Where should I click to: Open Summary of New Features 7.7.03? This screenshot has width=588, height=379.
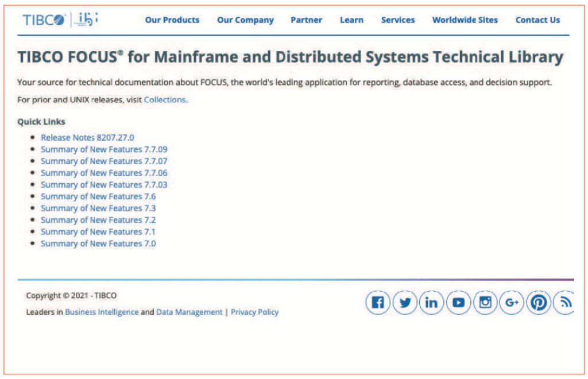click(x=104, y=185)
